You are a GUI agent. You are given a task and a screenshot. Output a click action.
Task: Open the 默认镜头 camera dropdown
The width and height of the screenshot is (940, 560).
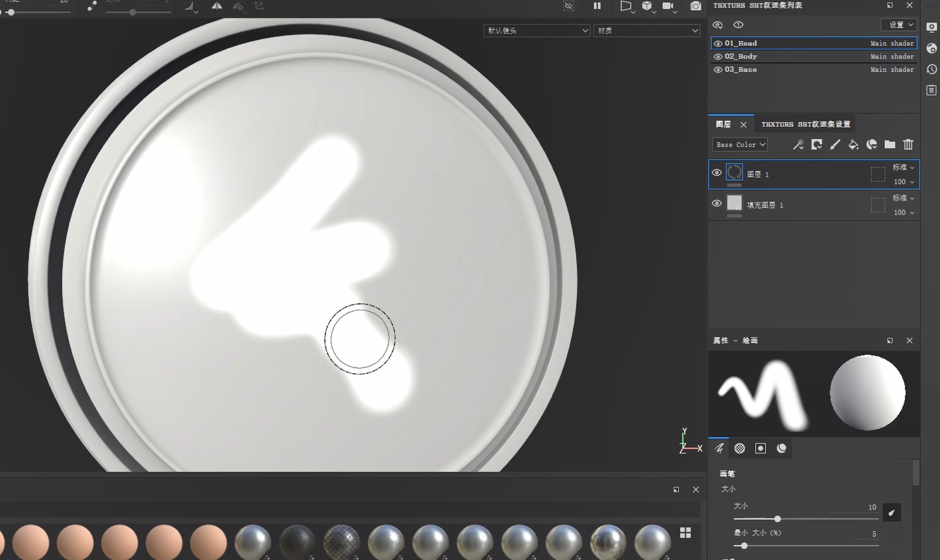pyautogui.click(x=537, y=30)
